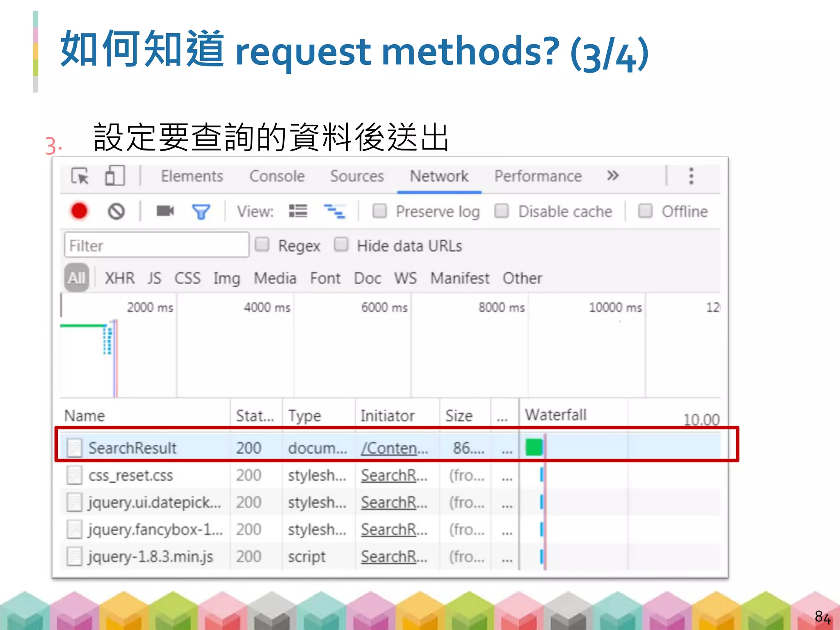
Task: Open the DevTools three-dot menu
Action: (691, 176)
